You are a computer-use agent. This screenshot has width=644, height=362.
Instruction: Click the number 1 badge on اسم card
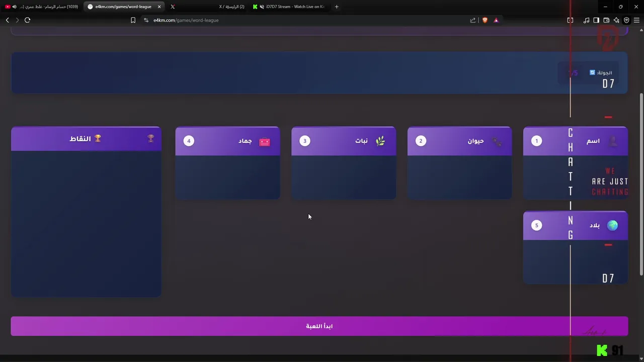tap(536, 141)
